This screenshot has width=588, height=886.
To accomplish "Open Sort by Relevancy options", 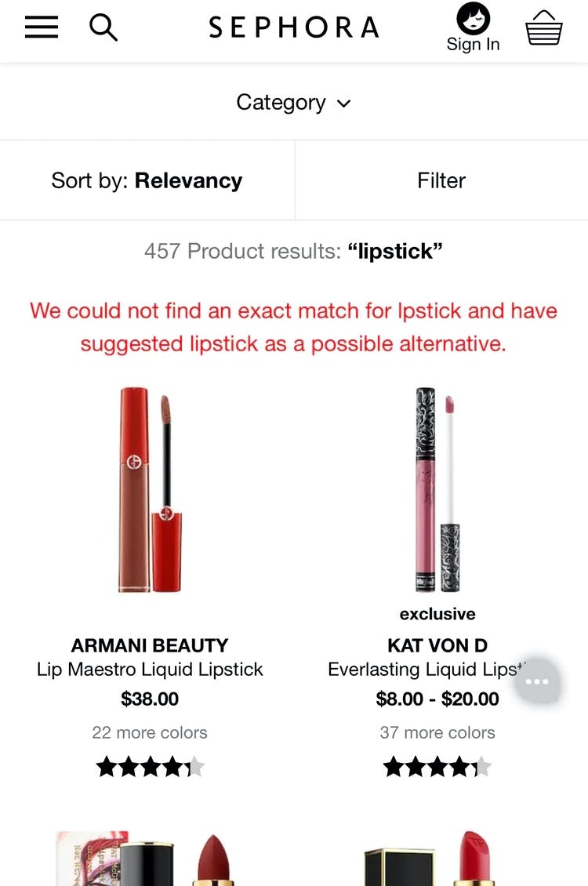I will click(147, 181).
